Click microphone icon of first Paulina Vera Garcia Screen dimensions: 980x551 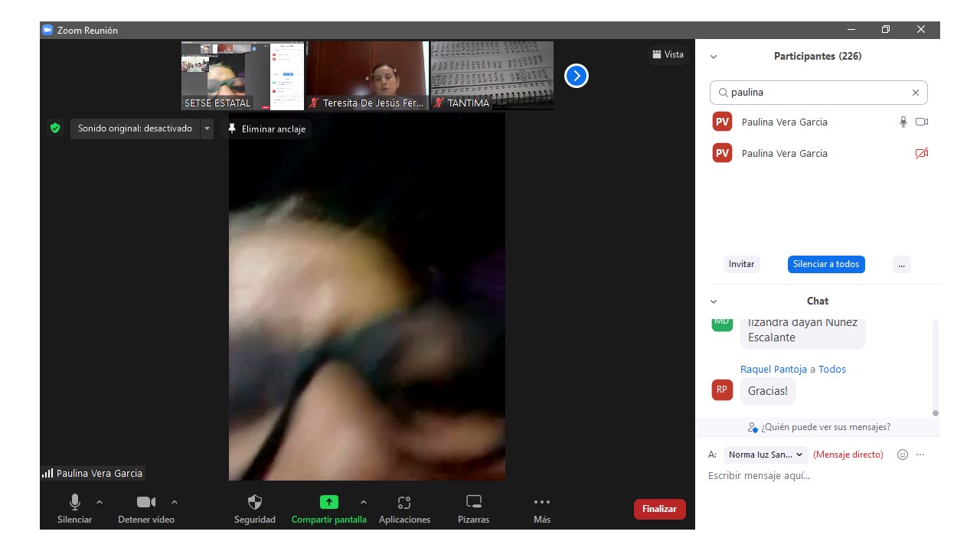tap(903, 122)
